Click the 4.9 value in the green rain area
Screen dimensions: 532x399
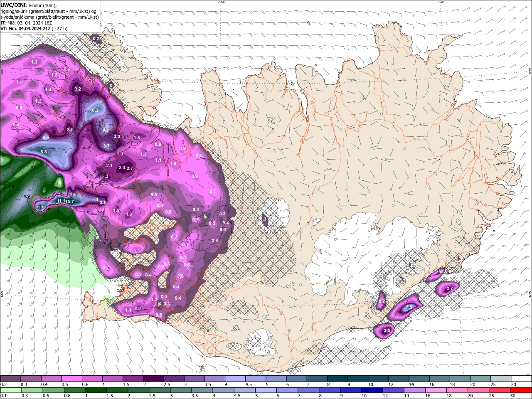27,196
